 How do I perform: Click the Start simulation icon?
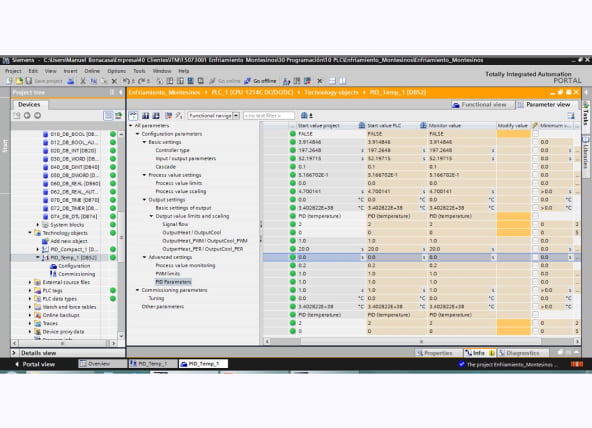(x=191, y=81)
